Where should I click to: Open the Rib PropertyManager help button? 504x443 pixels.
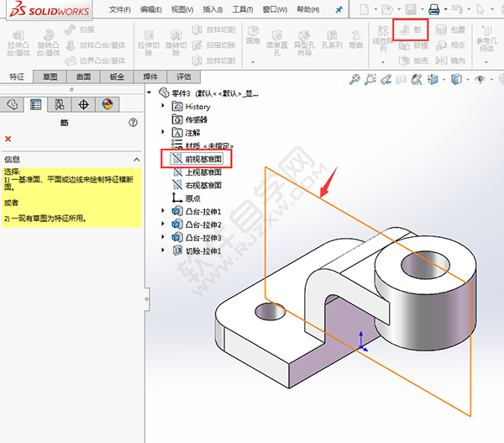coord(133,123)
